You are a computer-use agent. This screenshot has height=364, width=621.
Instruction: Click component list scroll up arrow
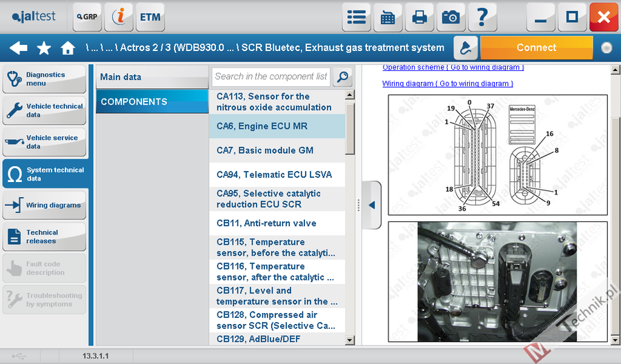[350, 94]
